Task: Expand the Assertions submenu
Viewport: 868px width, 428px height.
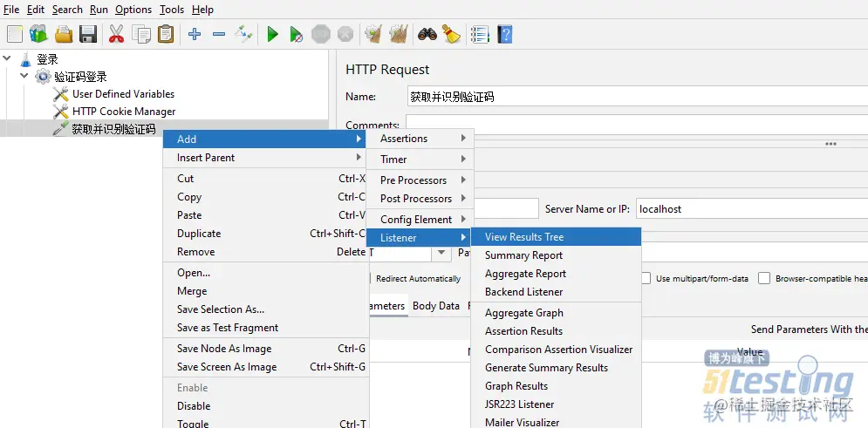Action: point(420,139)
